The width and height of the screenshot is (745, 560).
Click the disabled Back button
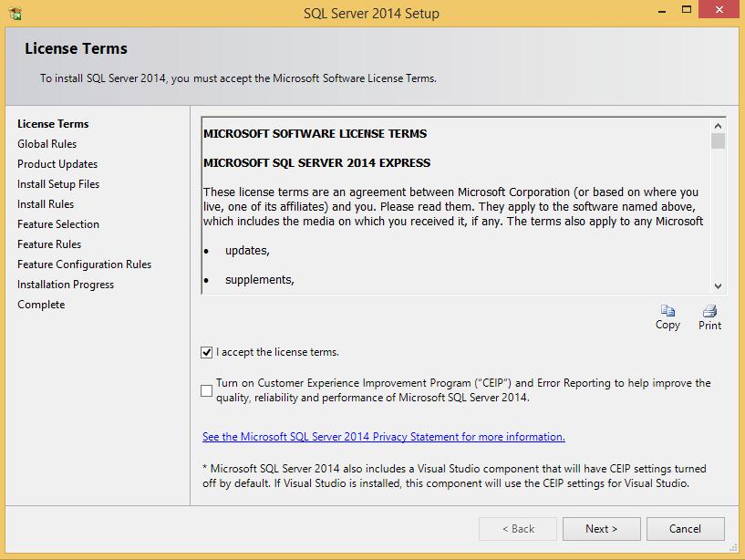tap(518, 529)
